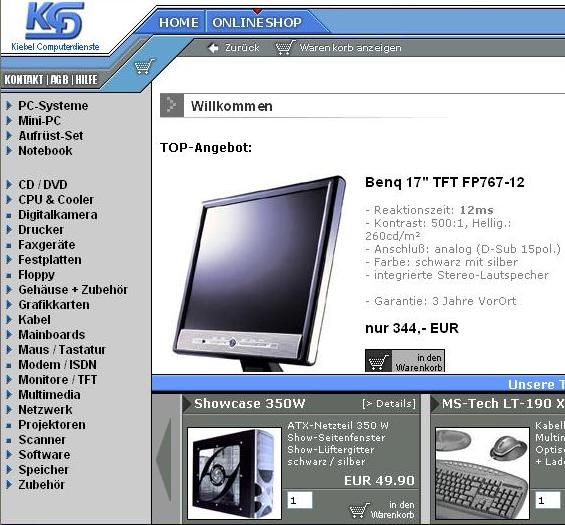The width and height of the screenshot is (565, 525).
Task: Open the Mini-PC category
Action: click(x=40, y=120)
